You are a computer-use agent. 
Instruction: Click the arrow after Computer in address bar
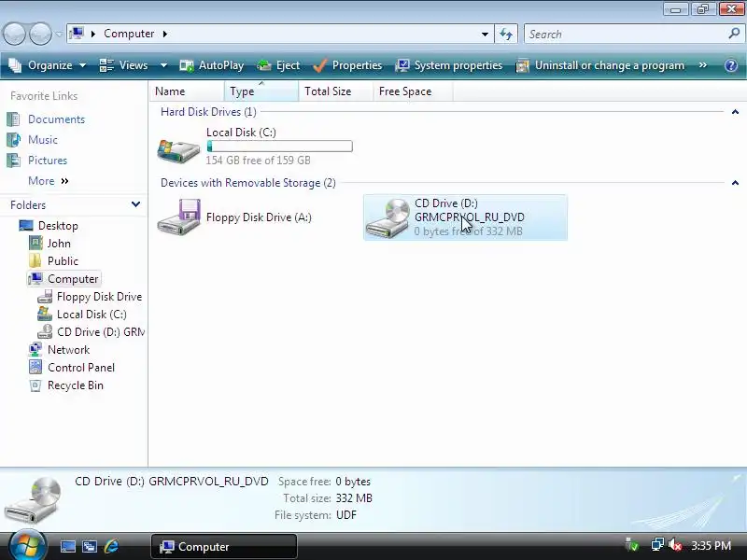click(x=165, y=34)
